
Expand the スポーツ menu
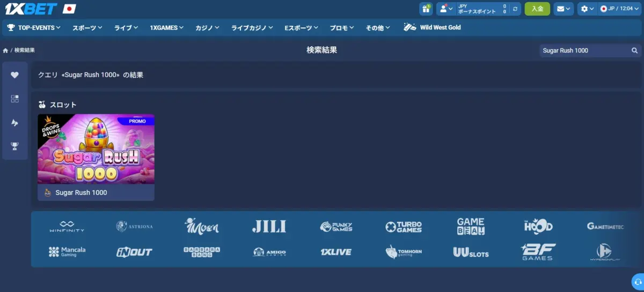click(87, 27)
